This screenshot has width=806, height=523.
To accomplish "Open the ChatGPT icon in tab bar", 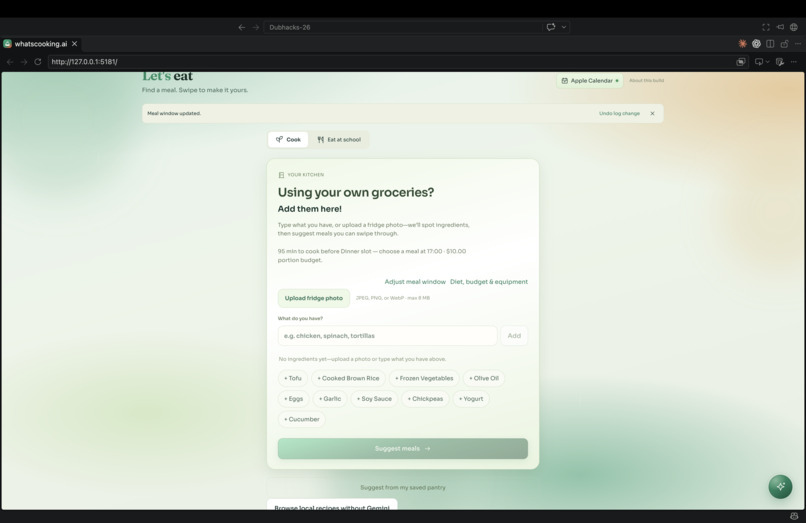I will coord(756,44).
